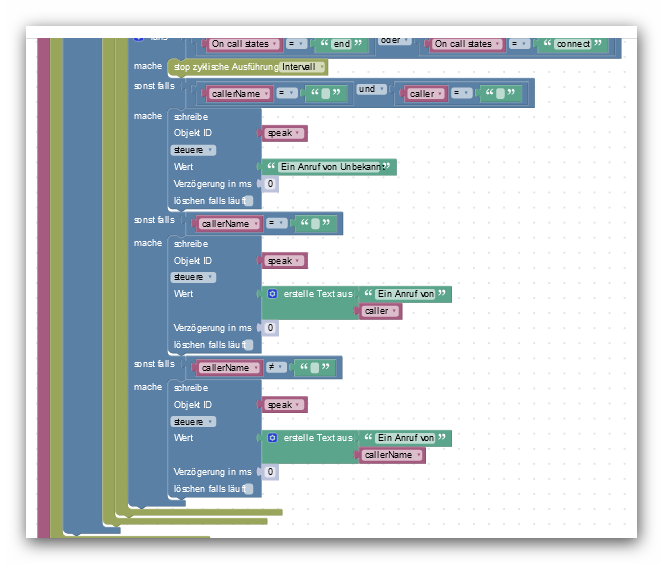This screenshot has height=564, width=663.
Task: Open callerName dropdown under the last 'Ein Anruf von'
Action: pyautogui.click(x=392, y=455)
